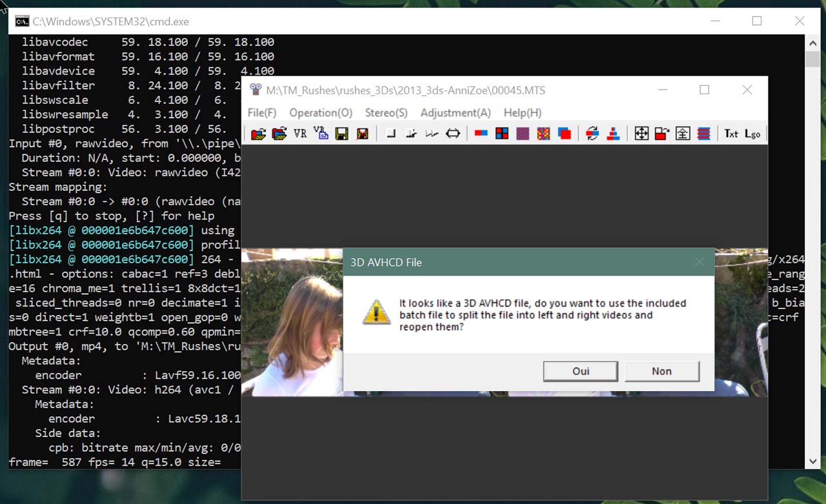The height and width of the screenshot is (504, 826).
Task: Click the four-arrow fit-to-window icon
Action: point(641,134)
